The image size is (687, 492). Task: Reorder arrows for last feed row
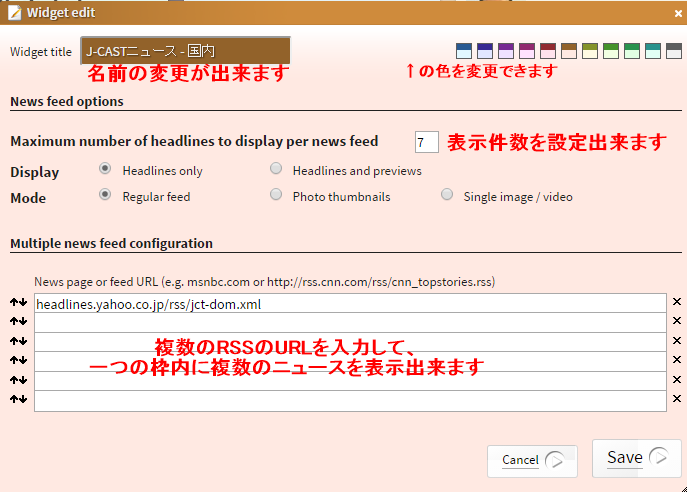pos(18,399)
